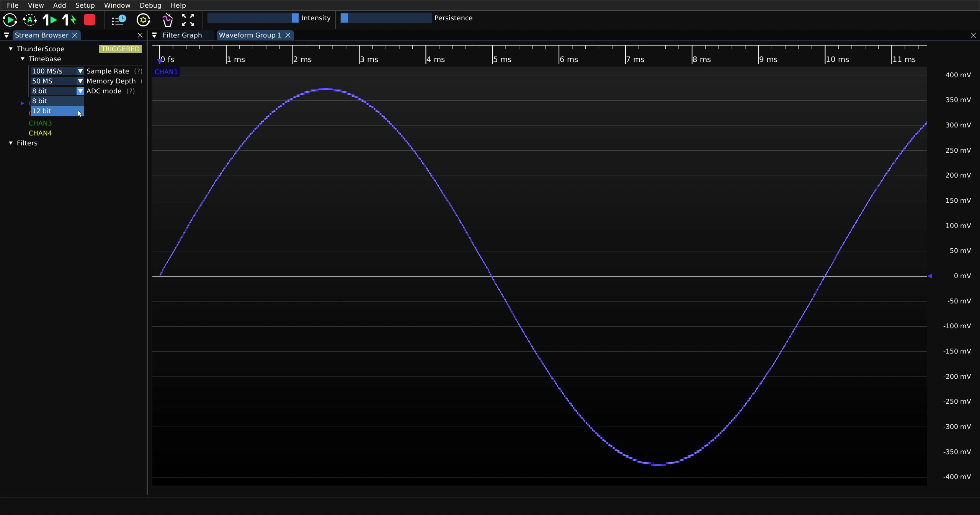Viewport: 980px width, 515px height.
Task: Collapse the ThunderScope tree node
Action: (x=11, y=49)
